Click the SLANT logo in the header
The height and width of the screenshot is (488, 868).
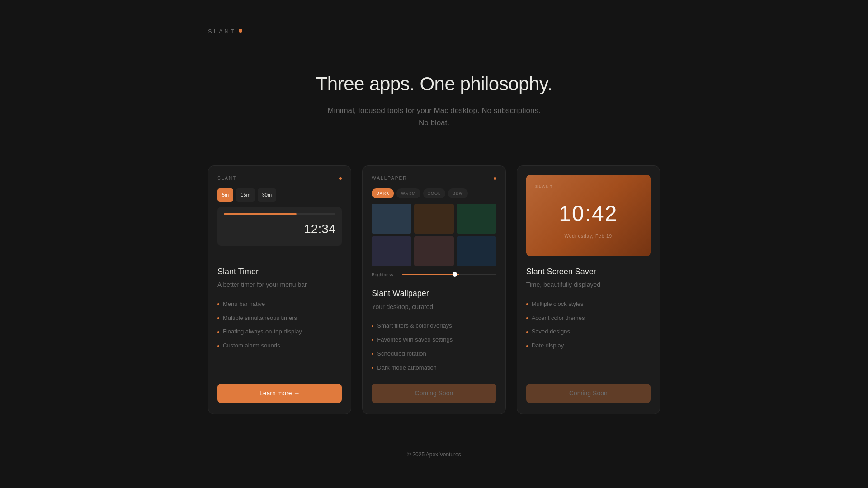(222, 32)
